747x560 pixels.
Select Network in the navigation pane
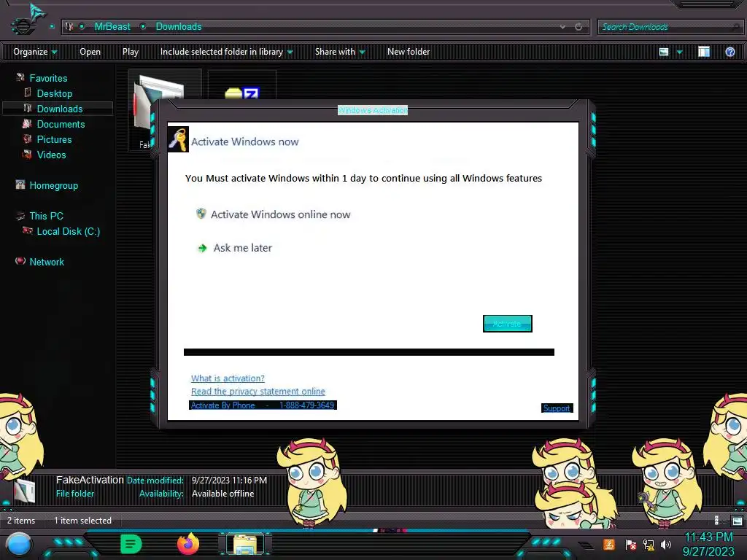pyautogui.click(x=47, y=262)
